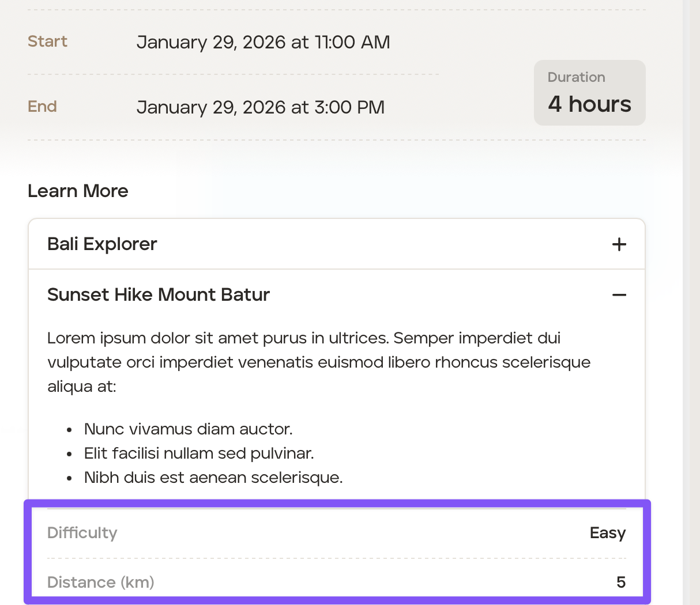700x605 pixels.
Task: Click the Difficulty label
Action: click(x=82, y=533)
